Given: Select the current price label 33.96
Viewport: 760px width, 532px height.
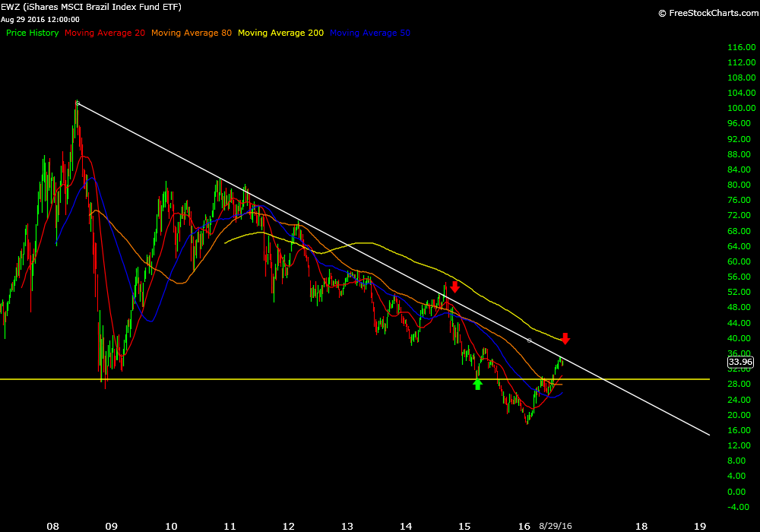Looking at the screenshot, I should pyautogui.click(x=739, y=363).
